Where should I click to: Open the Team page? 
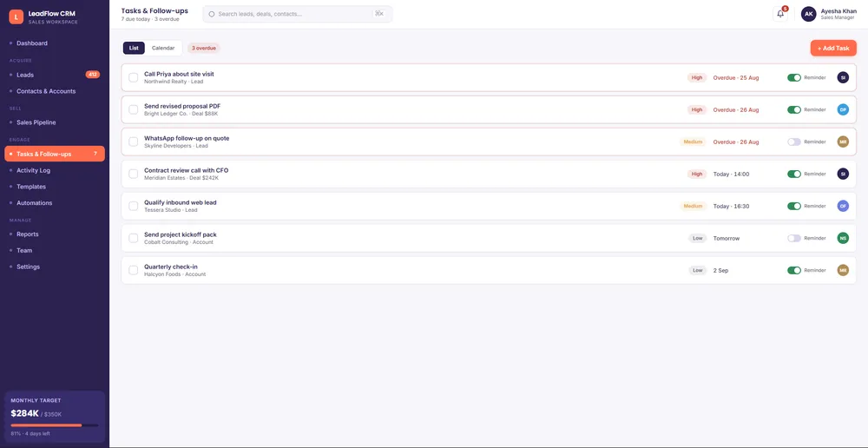click(54, 250)
